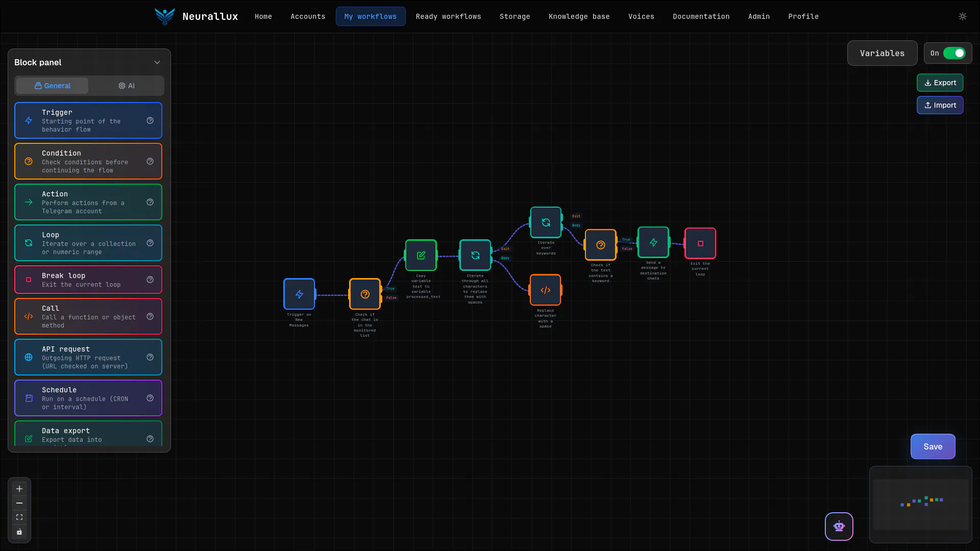This screenshot has height=551, width=980.
Task: Click the Trigger on New Messages node
Action: tap(299, 294)
